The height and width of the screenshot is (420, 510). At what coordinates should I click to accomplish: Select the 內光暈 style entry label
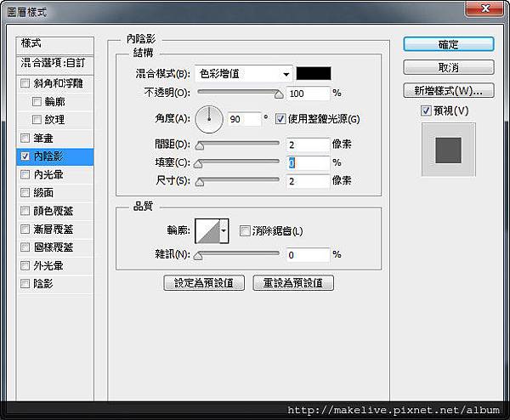pyautogui.click(x=48, y=174)
